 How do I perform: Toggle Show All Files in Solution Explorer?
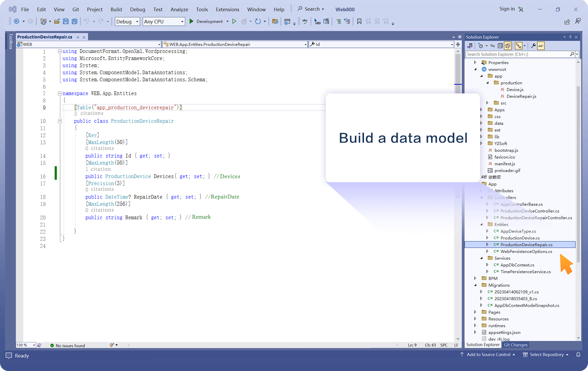point(508,46)
